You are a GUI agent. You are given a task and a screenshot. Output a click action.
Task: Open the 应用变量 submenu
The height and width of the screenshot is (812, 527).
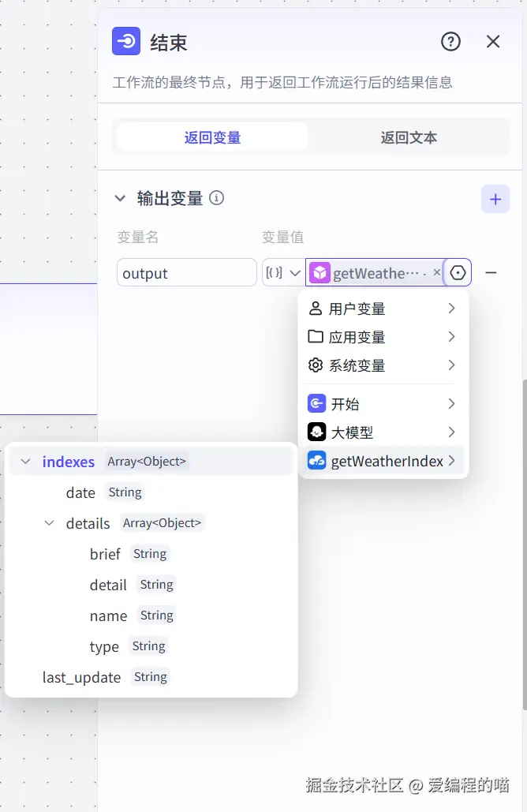pos(383,337)
